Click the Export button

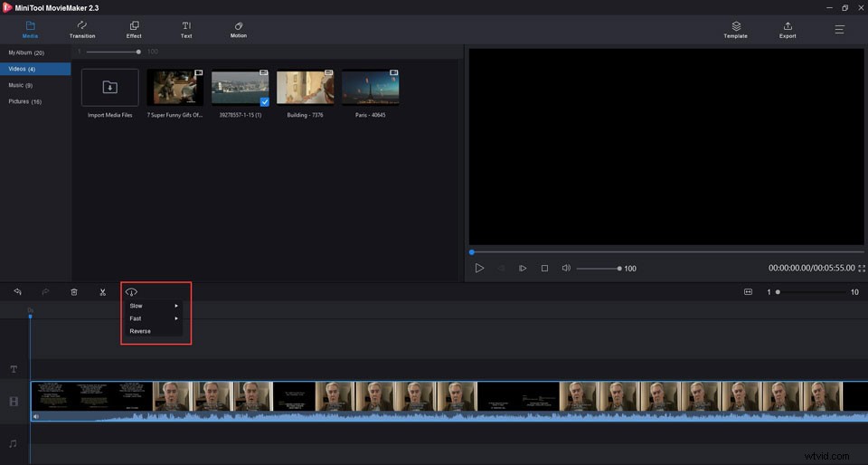pos(788,29)
